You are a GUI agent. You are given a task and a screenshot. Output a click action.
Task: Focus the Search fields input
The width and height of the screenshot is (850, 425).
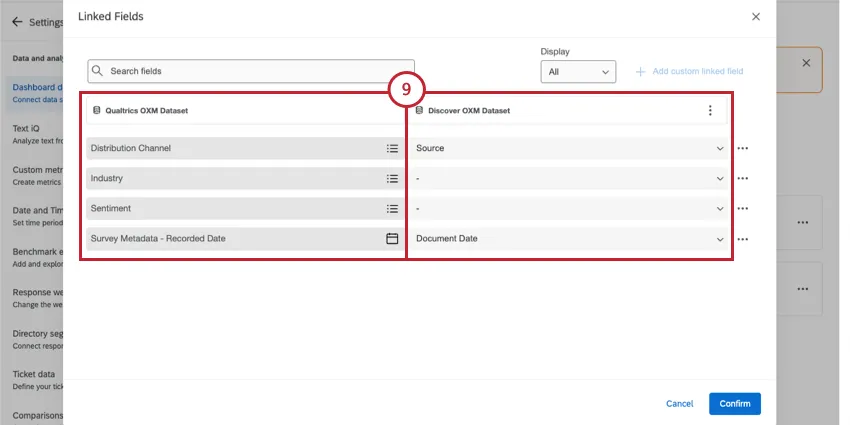[x=251, y=71]
